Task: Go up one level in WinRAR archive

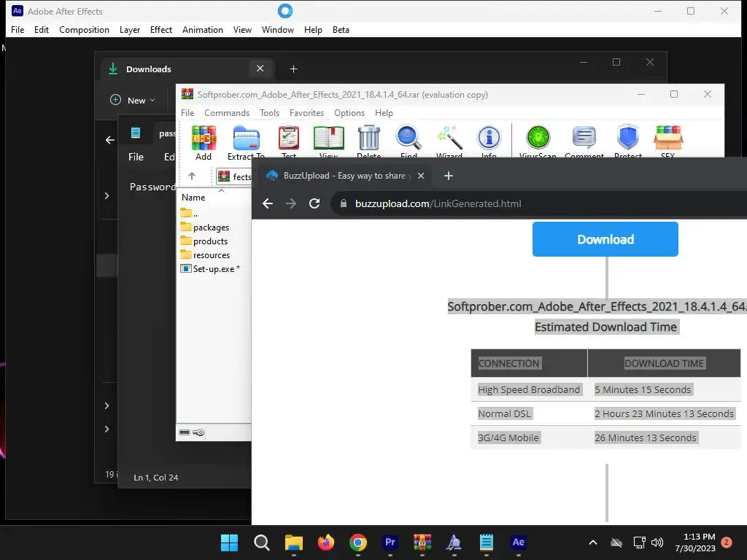Action: [192, 176]
